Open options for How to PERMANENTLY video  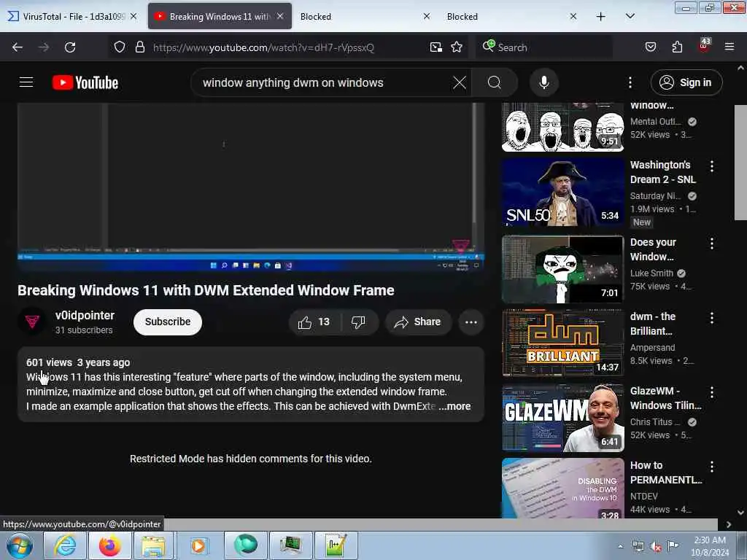(711, 467)
